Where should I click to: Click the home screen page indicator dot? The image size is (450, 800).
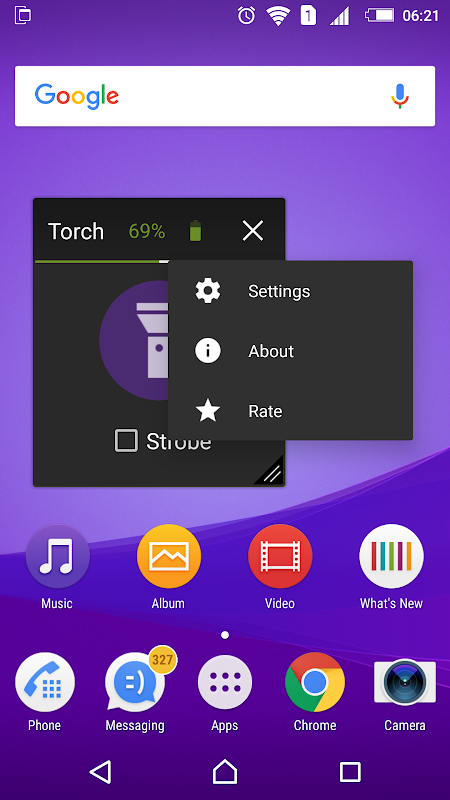click(225, 635)
